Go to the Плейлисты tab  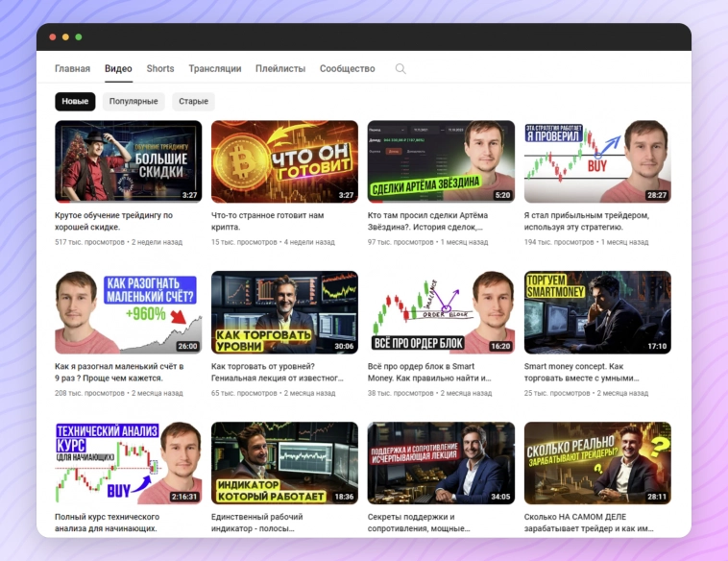point(280,69)
